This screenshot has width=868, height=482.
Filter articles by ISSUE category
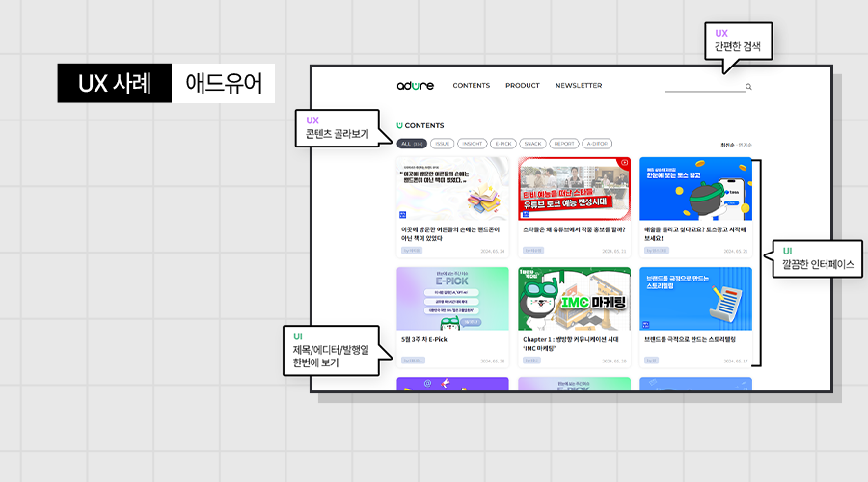(x=442, y=144)
